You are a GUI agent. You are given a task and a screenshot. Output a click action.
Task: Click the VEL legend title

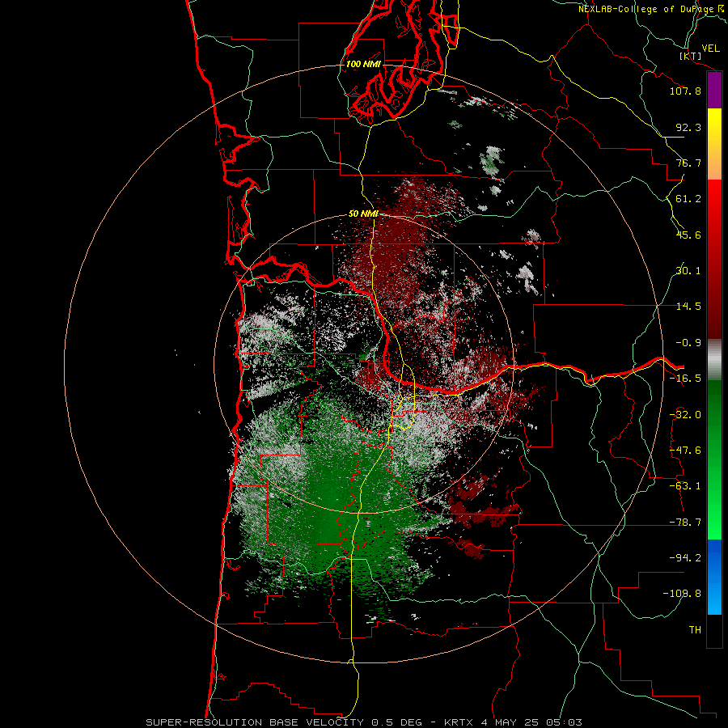[711, 49]
